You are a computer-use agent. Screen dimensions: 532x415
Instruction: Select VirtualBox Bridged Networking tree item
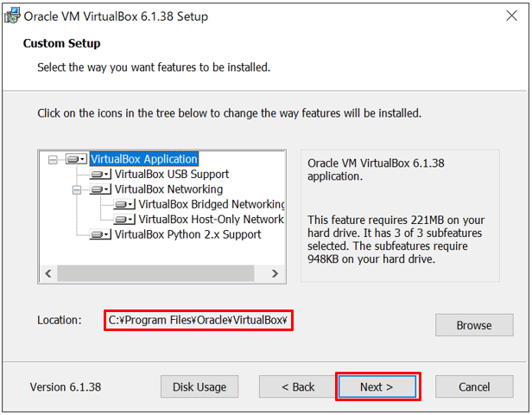tap(212, 204)
